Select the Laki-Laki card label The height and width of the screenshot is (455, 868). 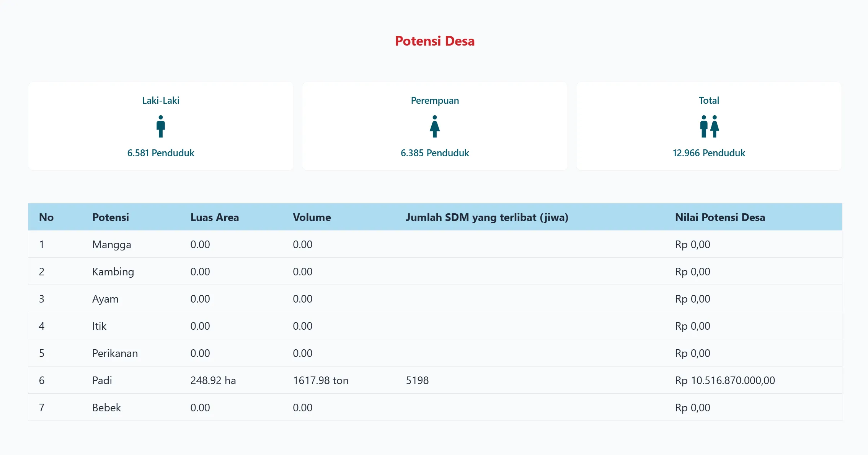[x=161, y=100]
